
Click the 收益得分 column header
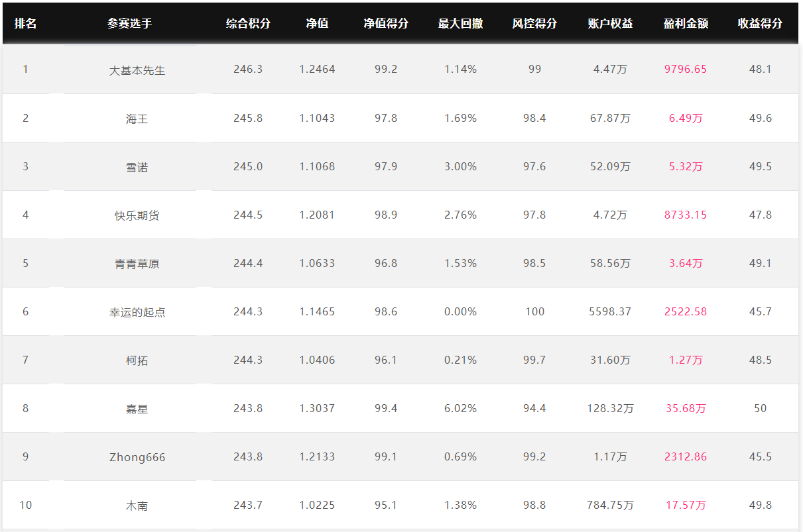760,23
